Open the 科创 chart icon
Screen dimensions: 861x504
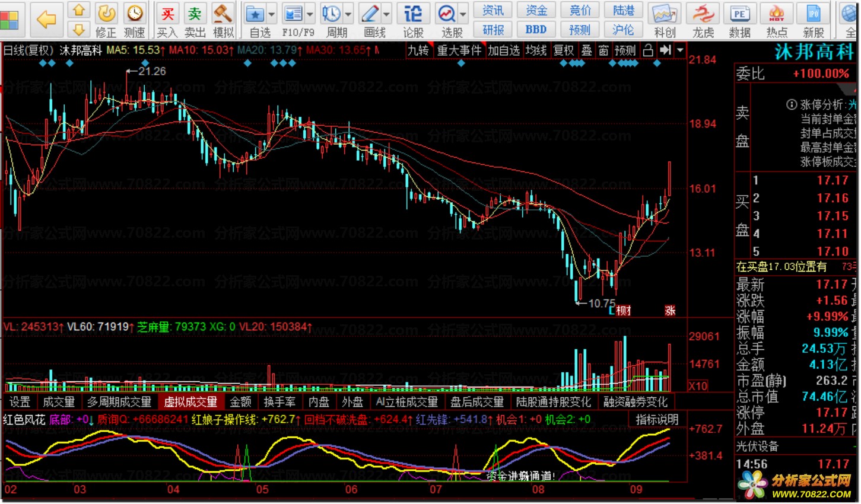pyautogui.click(x=665, y=13)
